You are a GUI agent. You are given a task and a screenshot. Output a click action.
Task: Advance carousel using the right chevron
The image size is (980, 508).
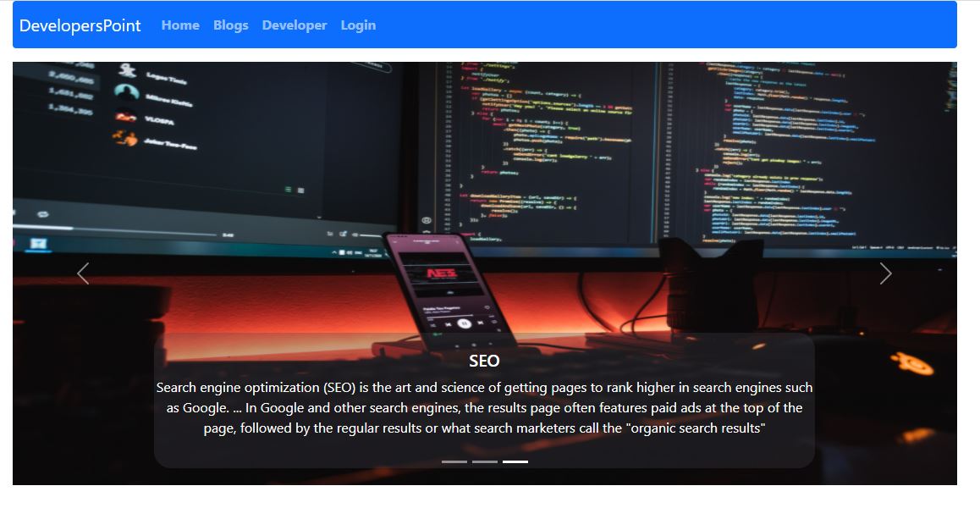[x=885, y=273]
